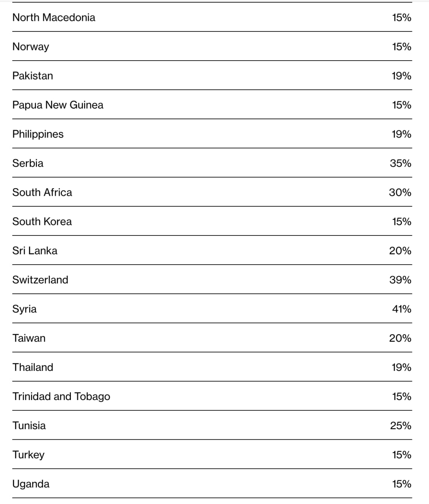The width and height of the screenshot is (429, 504).
Task: Select Turkey in the table
Action: [x=28, y=454]
